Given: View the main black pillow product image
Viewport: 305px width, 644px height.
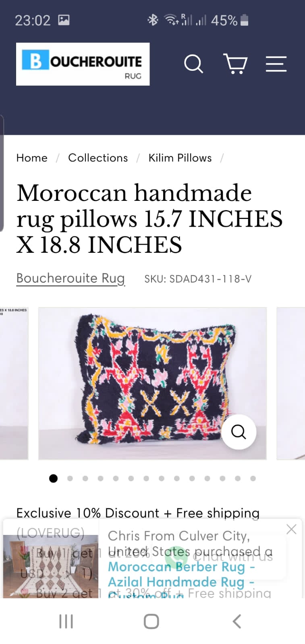Looking at the screenshot, I should pos(152,384).
